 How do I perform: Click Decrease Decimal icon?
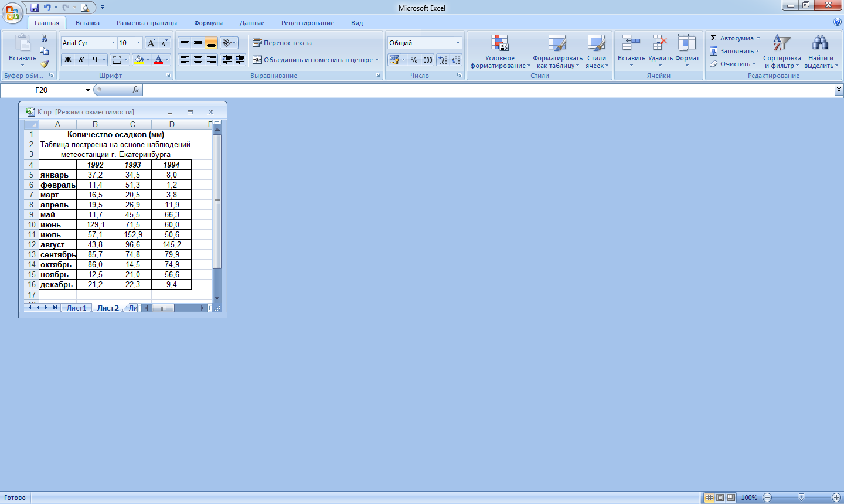point(456,60)
